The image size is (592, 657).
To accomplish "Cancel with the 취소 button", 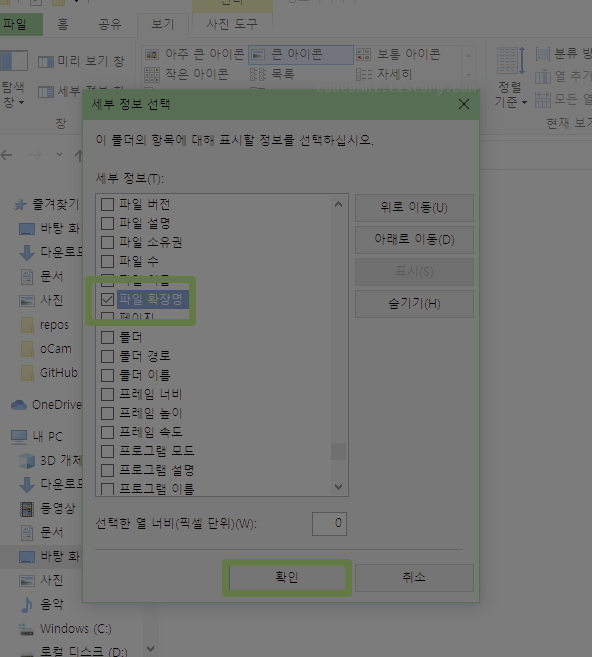I will (414, 578).
